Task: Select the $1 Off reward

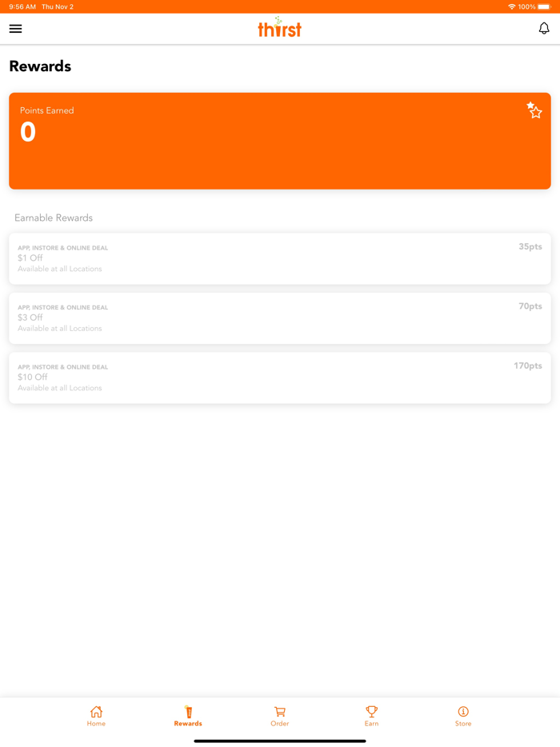Action: tap(280, 258)
